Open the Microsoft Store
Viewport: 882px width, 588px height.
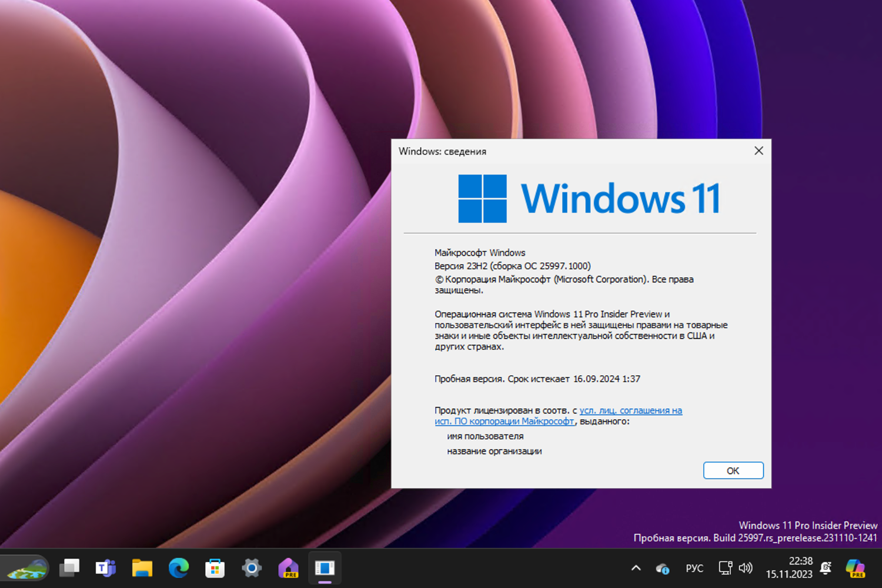pos(215,567)
